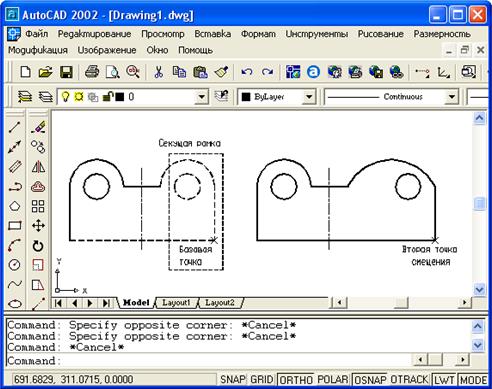492x389 pixels.
Task: Select the Erase tool
Action: (x=38, y=127)
